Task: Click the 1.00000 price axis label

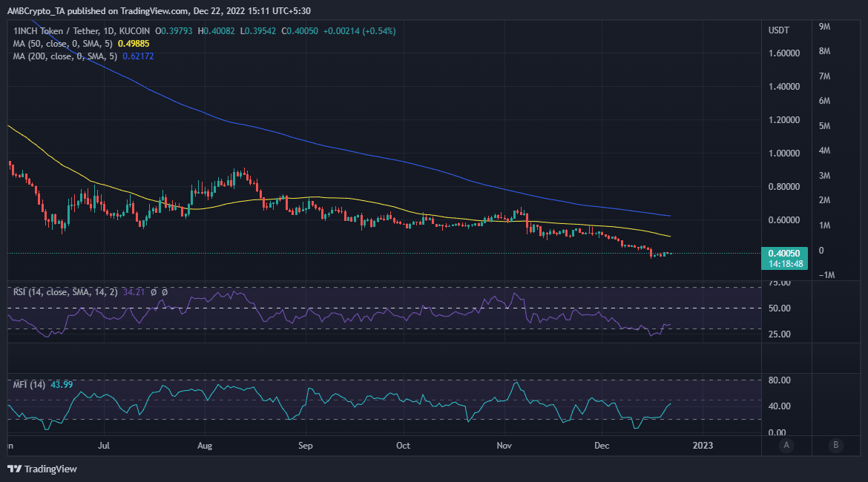Action: 784,153
